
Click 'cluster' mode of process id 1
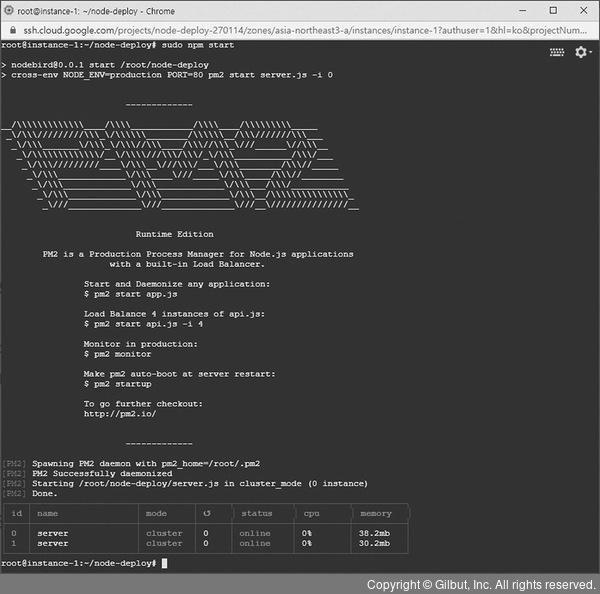pos(164,543)
